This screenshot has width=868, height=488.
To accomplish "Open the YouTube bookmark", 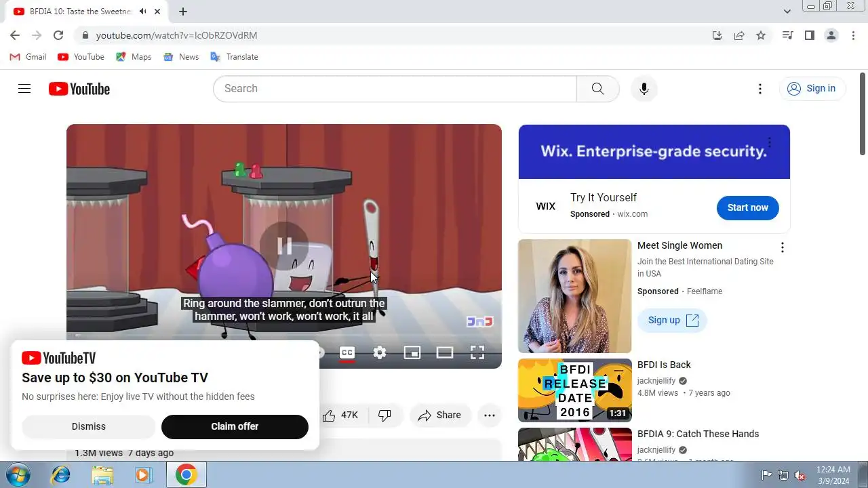I will pos(81,57).
